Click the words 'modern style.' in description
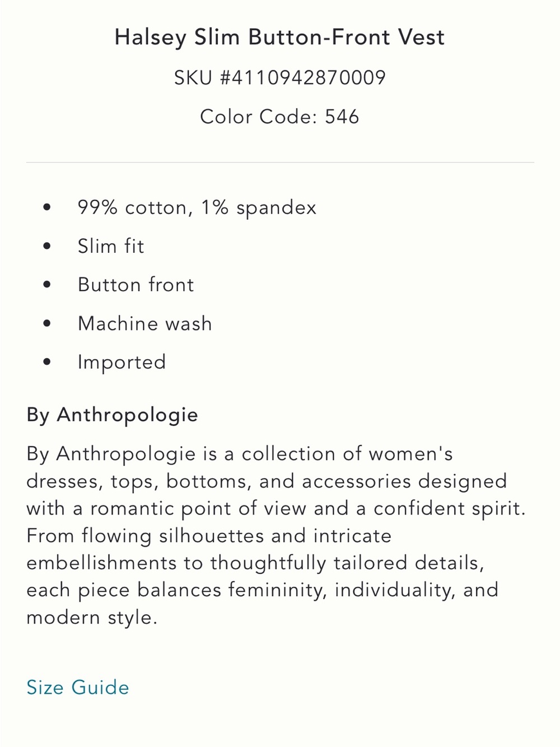 tap(92, 617)
